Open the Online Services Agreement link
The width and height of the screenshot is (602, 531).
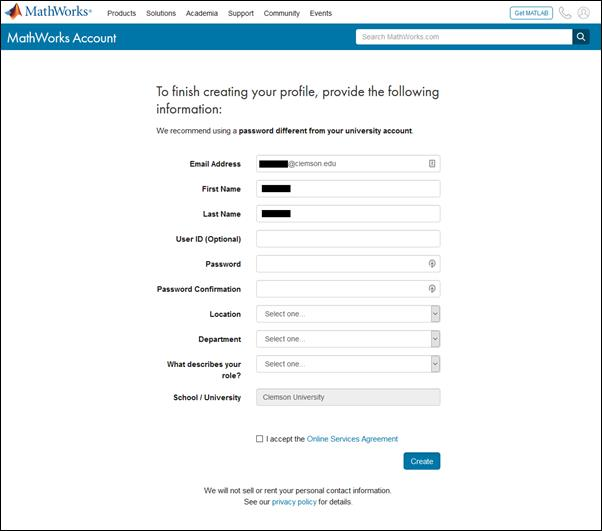coord(352,439)
